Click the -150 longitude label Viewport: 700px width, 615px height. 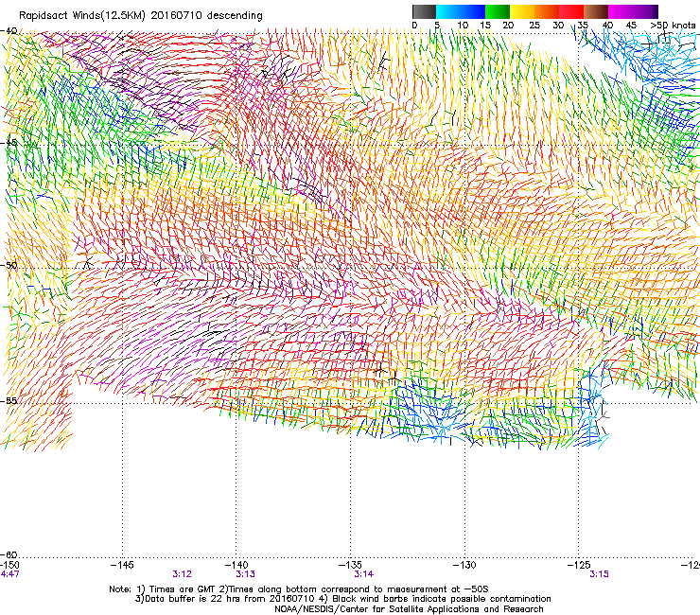[x=9, y=565]
